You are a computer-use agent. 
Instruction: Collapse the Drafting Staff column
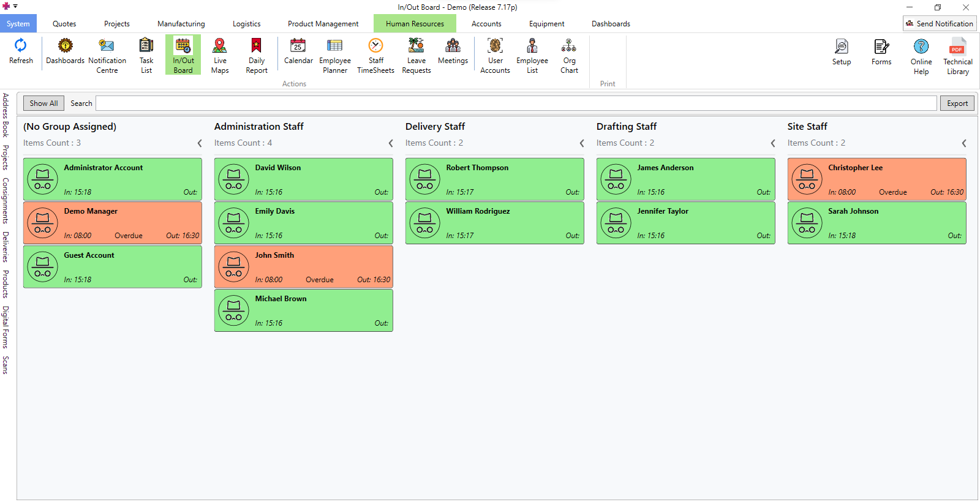pos(773,143)
